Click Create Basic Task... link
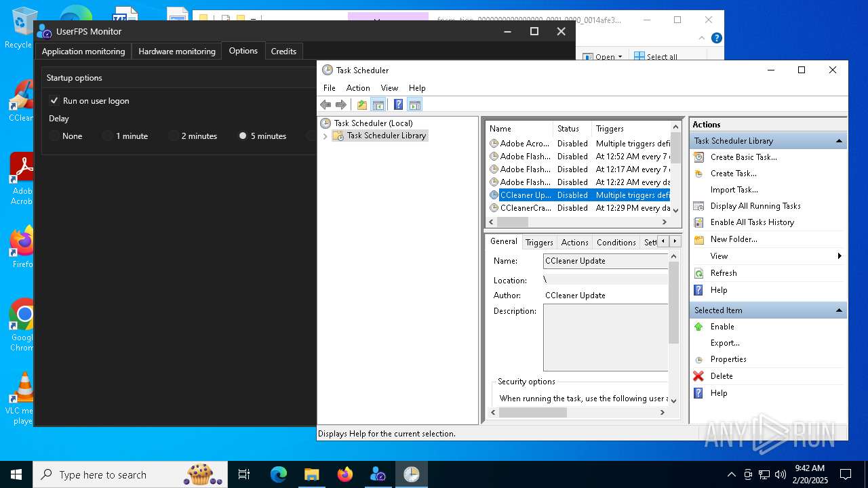This screenshot has height=488, width=868. click(744, 157)
